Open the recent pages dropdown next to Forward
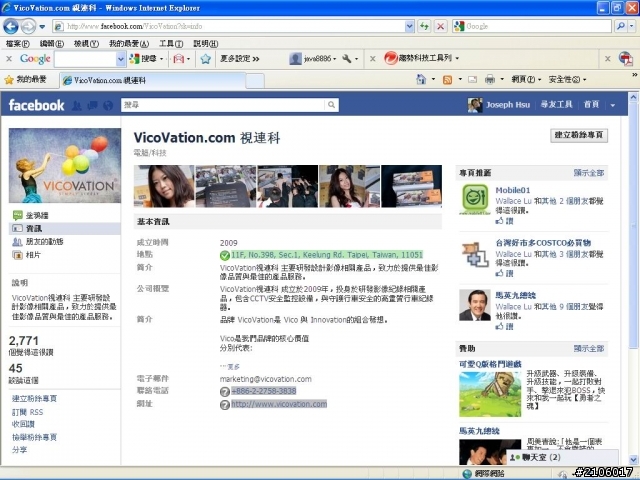This screenshot has height=480, width=640. [x=42, y=27]
